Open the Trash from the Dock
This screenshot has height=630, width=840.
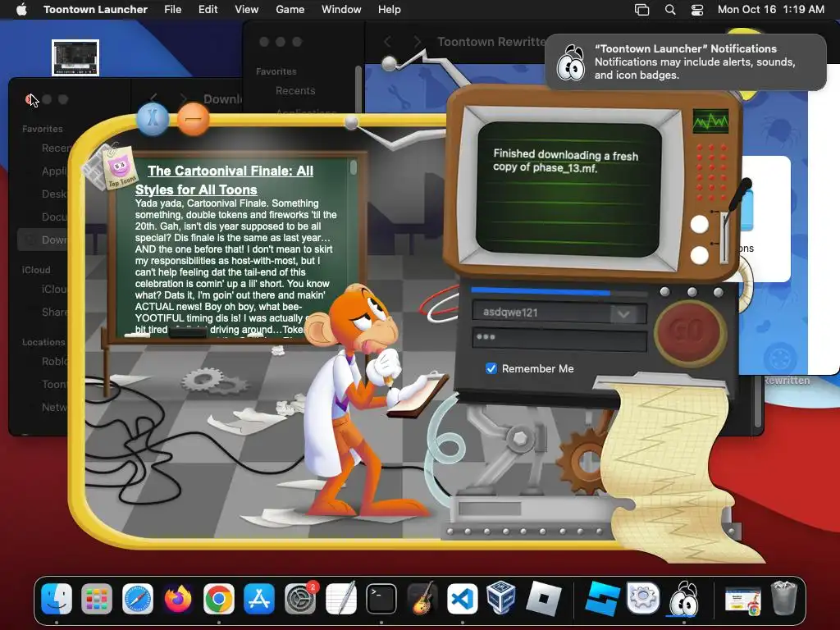[x=783, y=598]
